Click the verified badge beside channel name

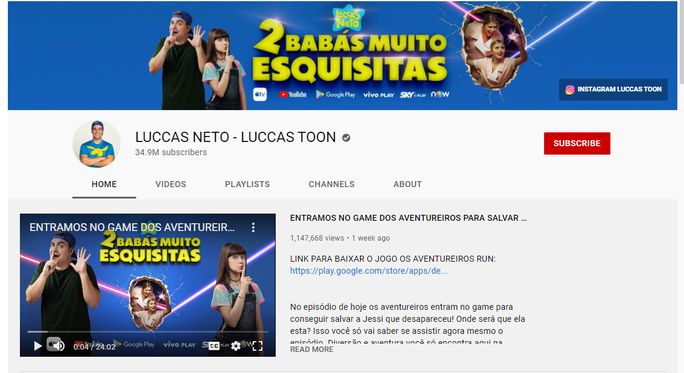click(346, 138)
